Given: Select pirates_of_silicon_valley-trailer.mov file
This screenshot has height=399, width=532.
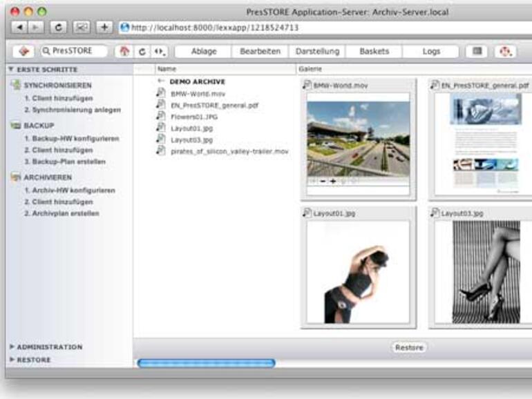Looking at the screenshot, I should coord(229,152).
